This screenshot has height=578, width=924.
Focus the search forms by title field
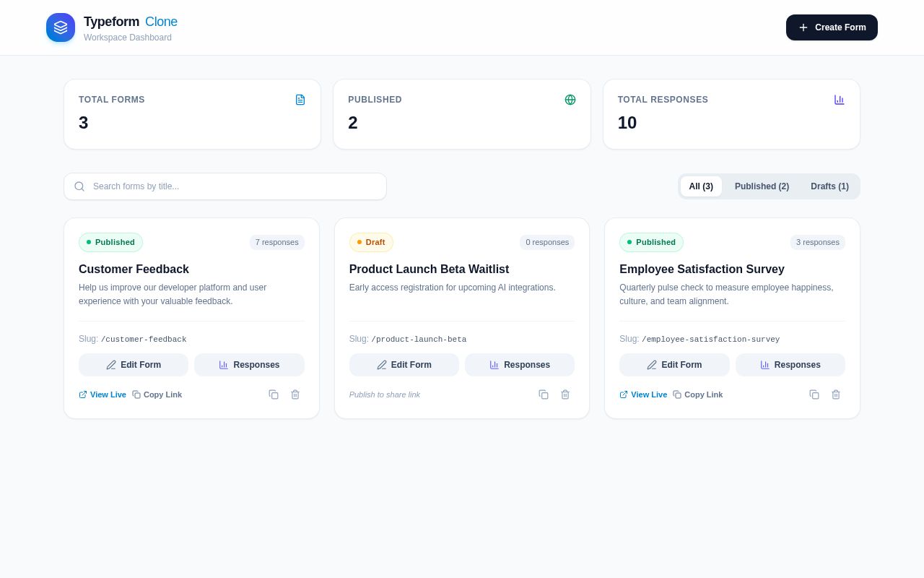225,186
